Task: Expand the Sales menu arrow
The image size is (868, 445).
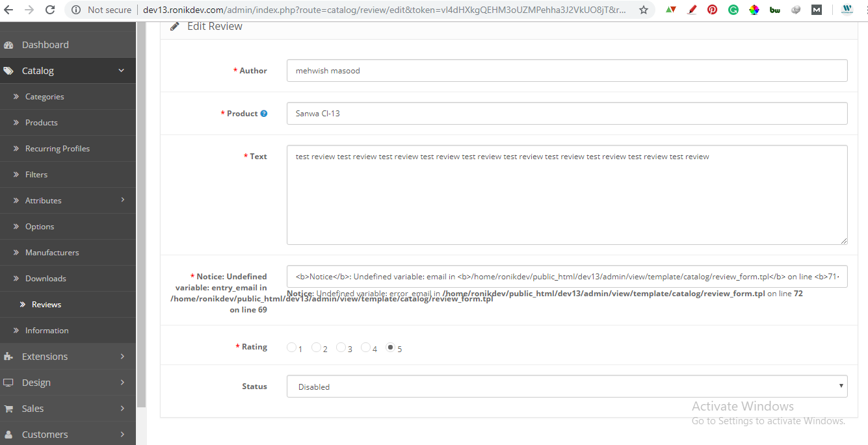Action: 123,409
